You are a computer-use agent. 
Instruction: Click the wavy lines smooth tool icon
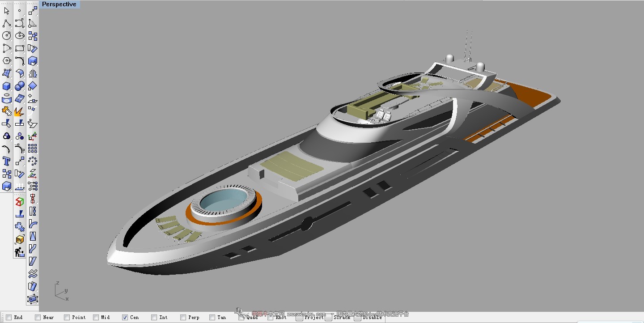tap(33, 274)
